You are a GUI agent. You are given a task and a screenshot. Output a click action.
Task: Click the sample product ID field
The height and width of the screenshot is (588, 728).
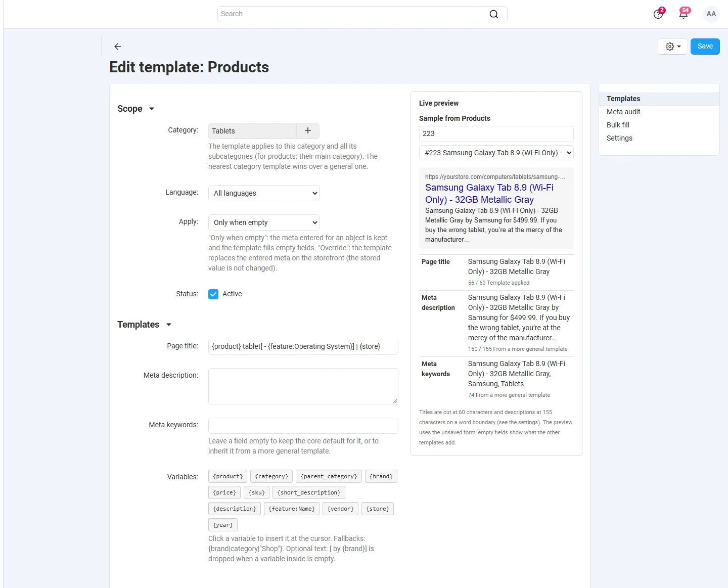pyautogui.click(x=496, y=134)
